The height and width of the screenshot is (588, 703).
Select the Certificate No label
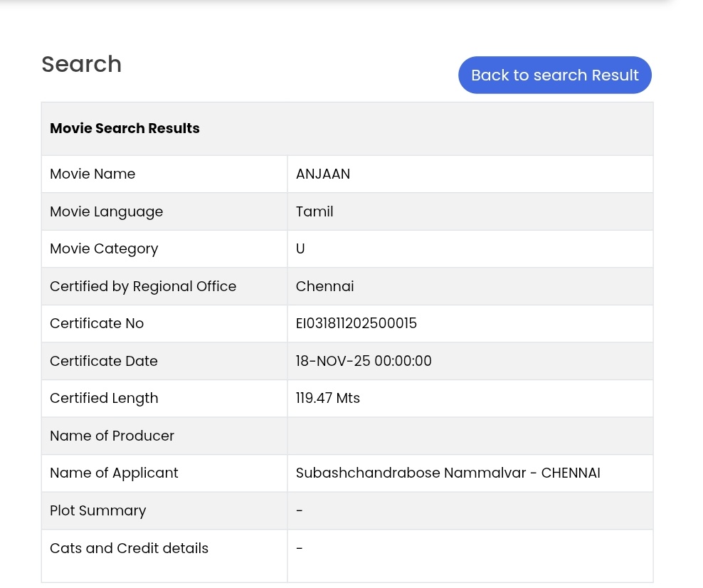97,323
